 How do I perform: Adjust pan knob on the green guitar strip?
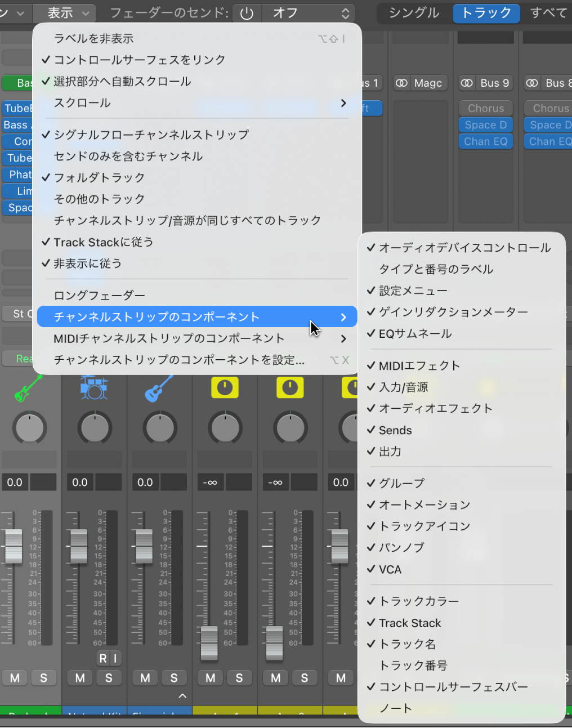pyautogui.click(x=29, y=428)
